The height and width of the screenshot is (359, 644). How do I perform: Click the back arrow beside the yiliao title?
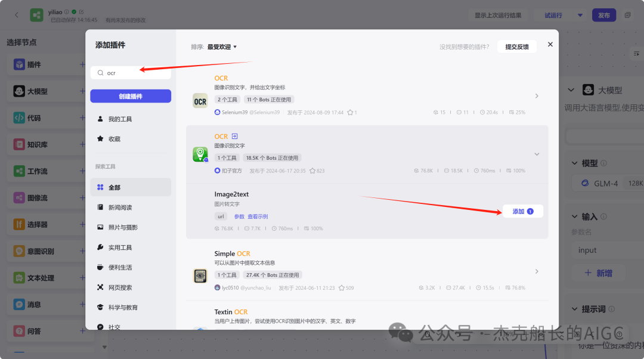[17, 15]
